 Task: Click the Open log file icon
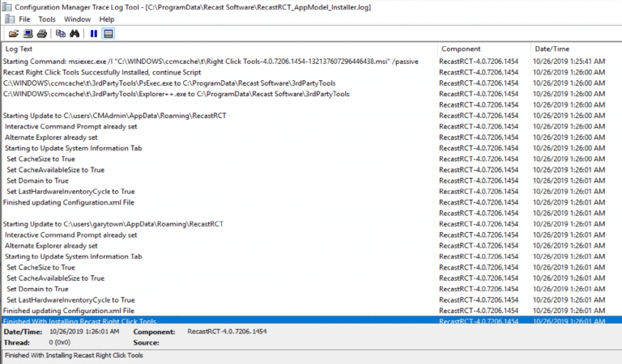[x=13, y=33]
